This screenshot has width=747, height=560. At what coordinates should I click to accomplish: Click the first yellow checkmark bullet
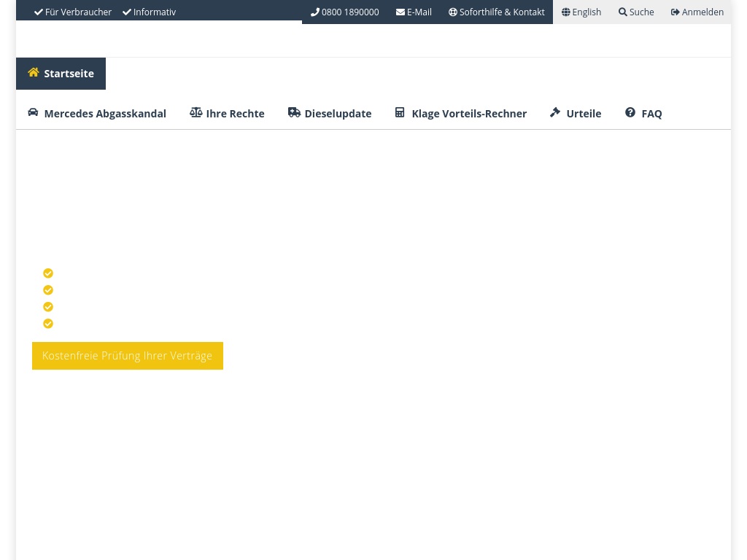(48, 273)
